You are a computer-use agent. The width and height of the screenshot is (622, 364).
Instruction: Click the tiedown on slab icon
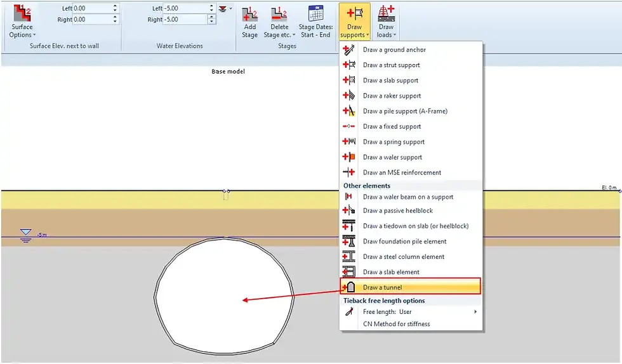coord(348,226)
